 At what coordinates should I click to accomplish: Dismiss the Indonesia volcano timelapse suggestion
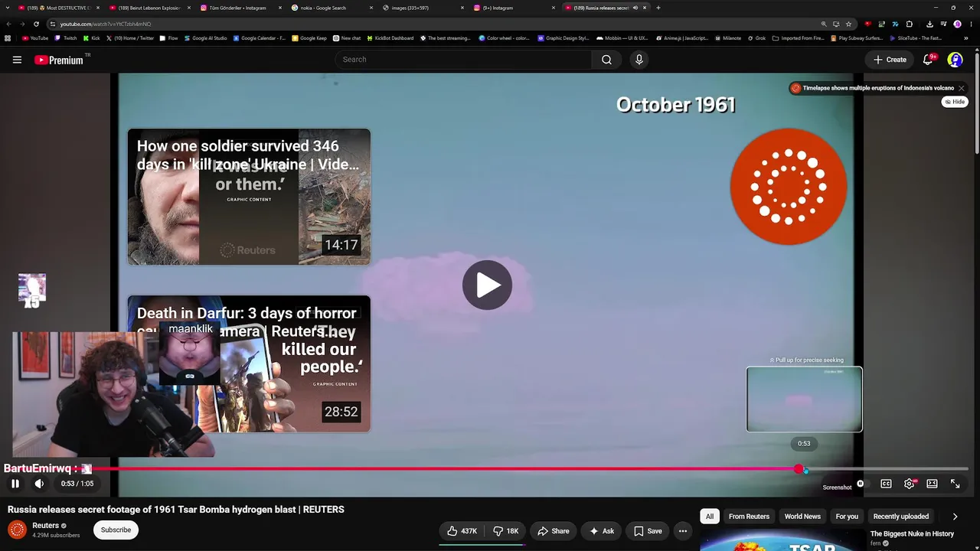(962, 88)
